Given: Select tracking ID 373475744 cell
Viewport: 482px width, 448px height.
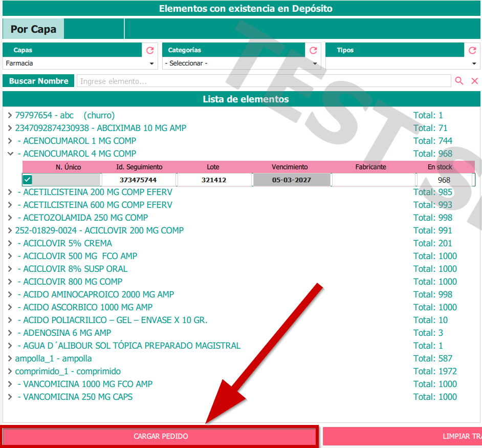Looking at the screenshot, I should tap(139, 180).
